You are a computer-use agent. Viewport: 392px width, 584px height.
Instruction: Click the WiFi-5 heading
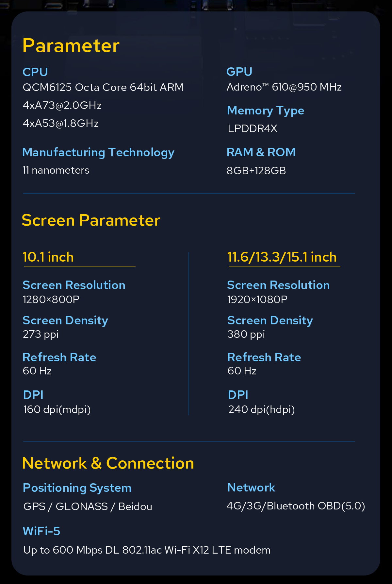41,531
